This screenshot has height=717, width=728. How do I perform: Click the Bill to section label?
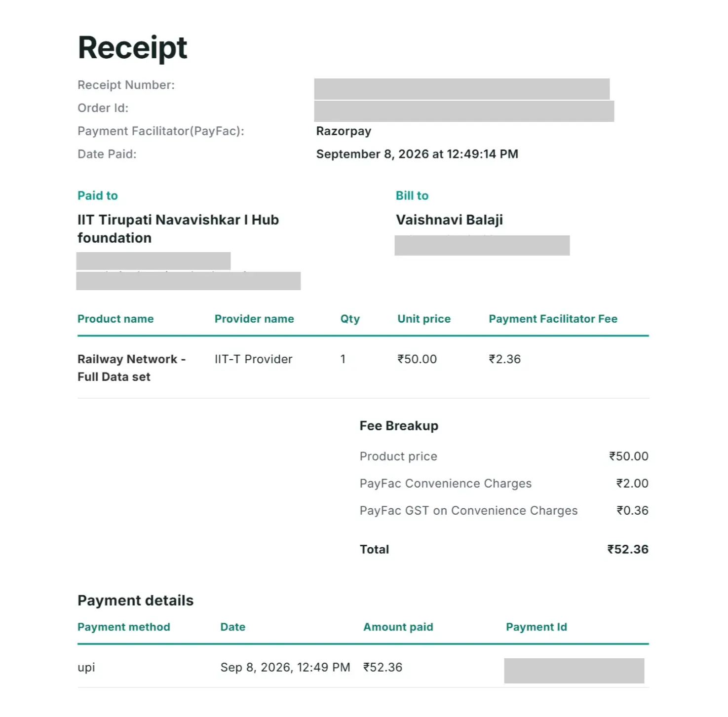(x=412, y=195)
